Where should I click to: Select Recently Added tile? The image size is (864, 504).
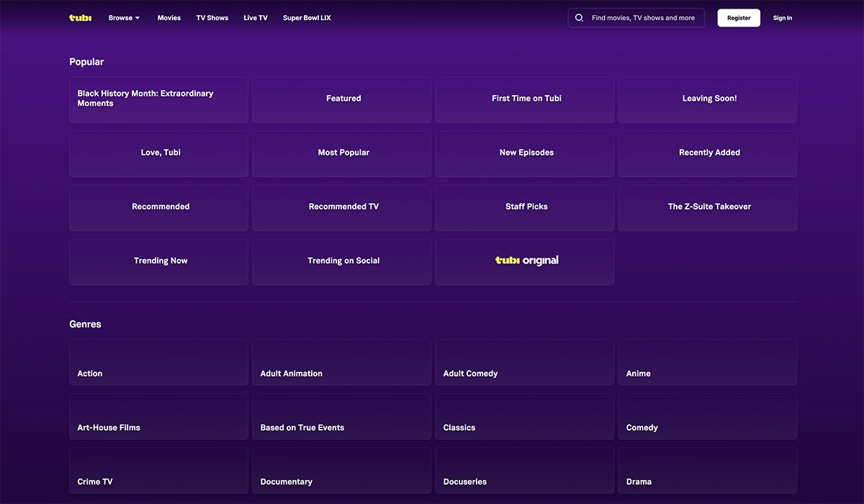(x=708, y=154)
